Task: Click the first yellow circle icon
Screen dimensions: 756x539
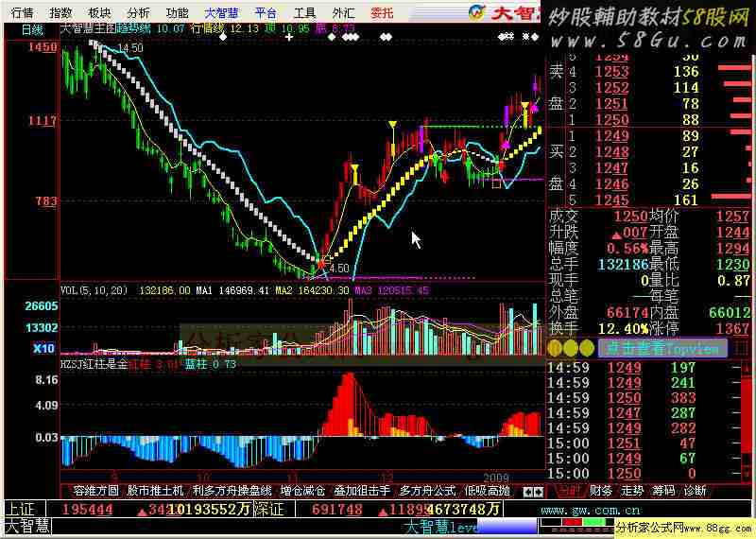Action: pos(555,348)
